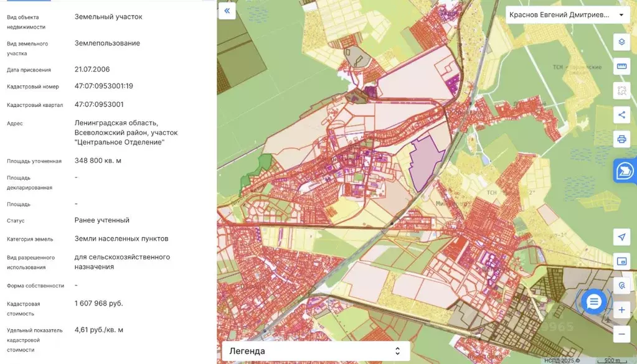Click the cadastral quarter 47:07:0953001 value
This screenshot has height=364, width=637.
pos(99,105)
